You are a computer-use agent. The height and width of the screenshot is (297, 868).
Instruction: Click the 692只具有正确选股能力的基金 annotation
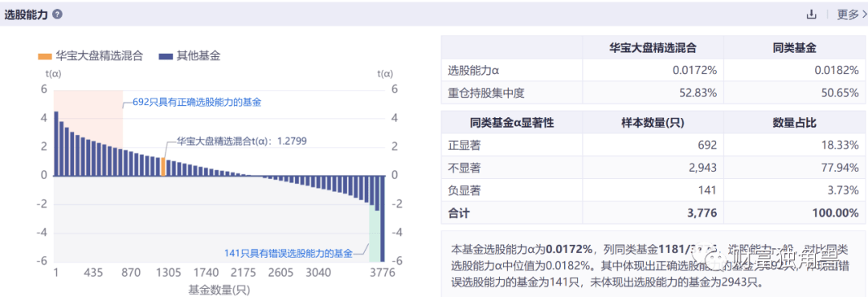197,102
